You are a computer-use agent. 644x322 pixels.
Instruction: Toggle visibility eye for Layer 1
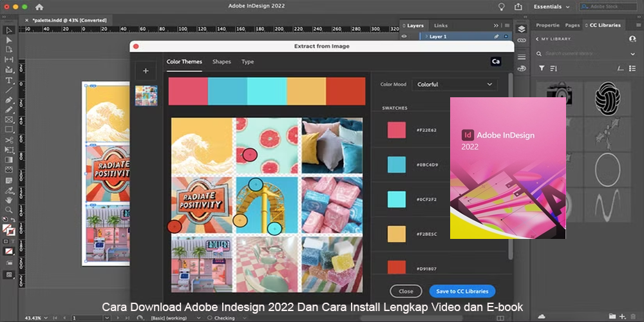(404, 37)
